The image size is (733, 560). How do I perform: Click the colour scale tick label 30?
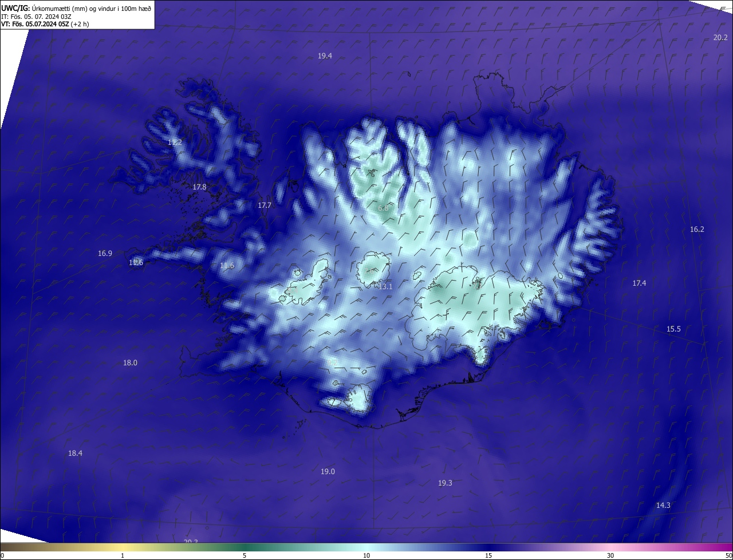click(610, 555)
